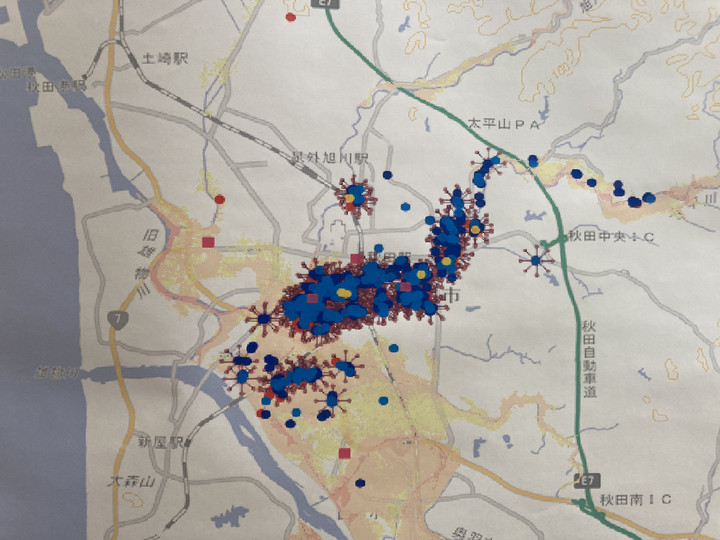The image size is (720, 540).
Task: Click the Route 7 highway shield
Action: (x=117, y=317)
